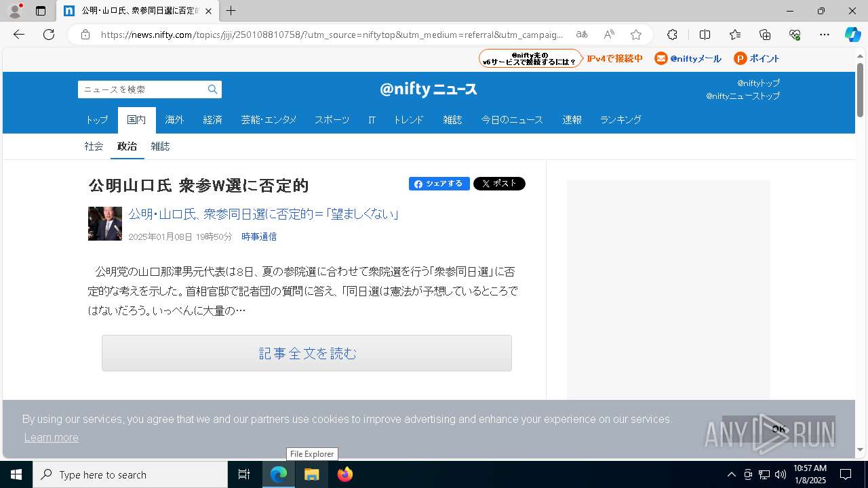Share article via Facebook share button
Viewport: 868px width, 488px height.
tap(439, 184)
